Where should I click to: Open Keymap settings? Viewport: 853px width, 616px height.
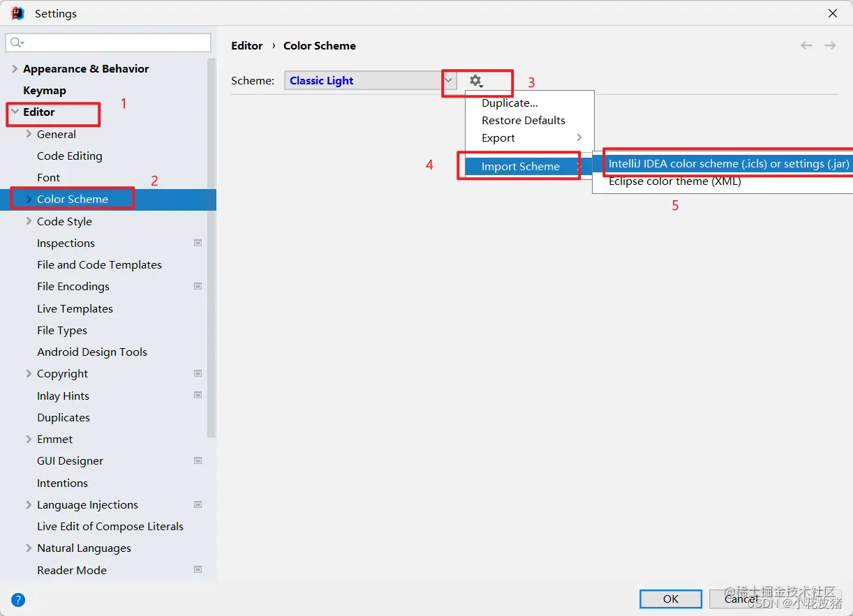click(45, 90)
